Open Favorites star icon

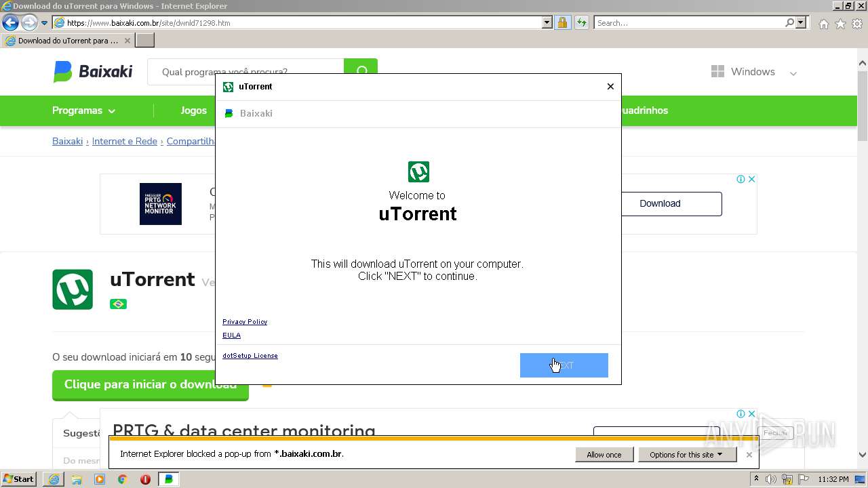pos(840,24)
